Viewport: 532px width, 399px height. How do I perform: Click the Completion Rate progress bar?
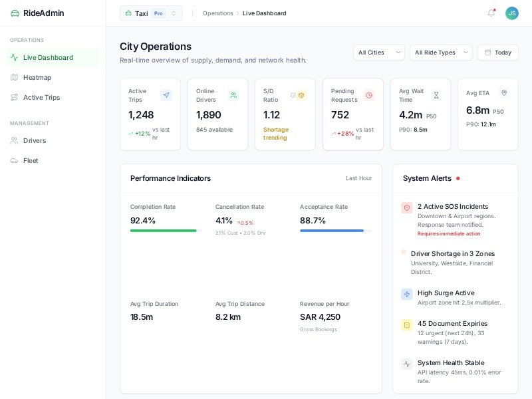point(163,231)
